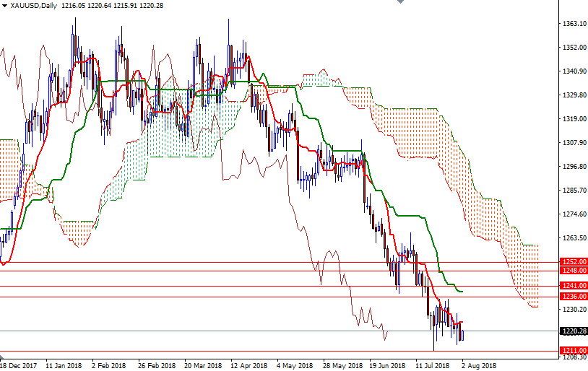Screen dimensions: 588x371
Task: Select the red 1248.00 price level label
Action: tap(574, 271)
